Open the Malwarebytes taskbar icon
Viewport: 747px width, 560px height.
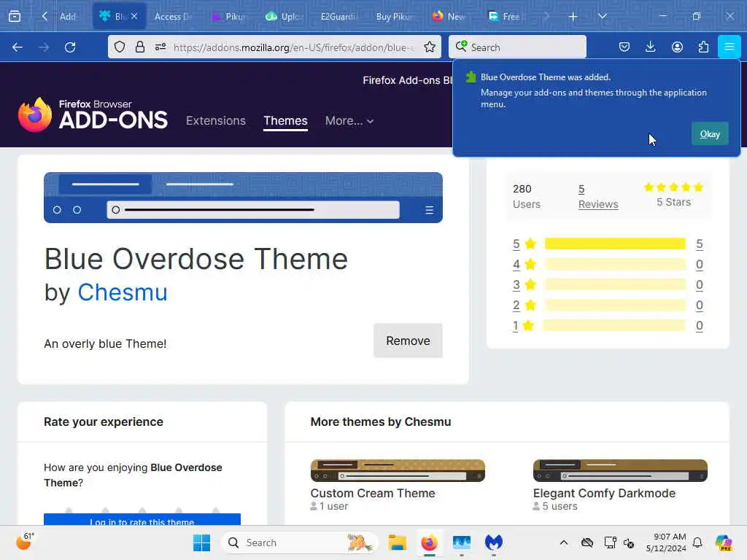click(x=494, y=542)
